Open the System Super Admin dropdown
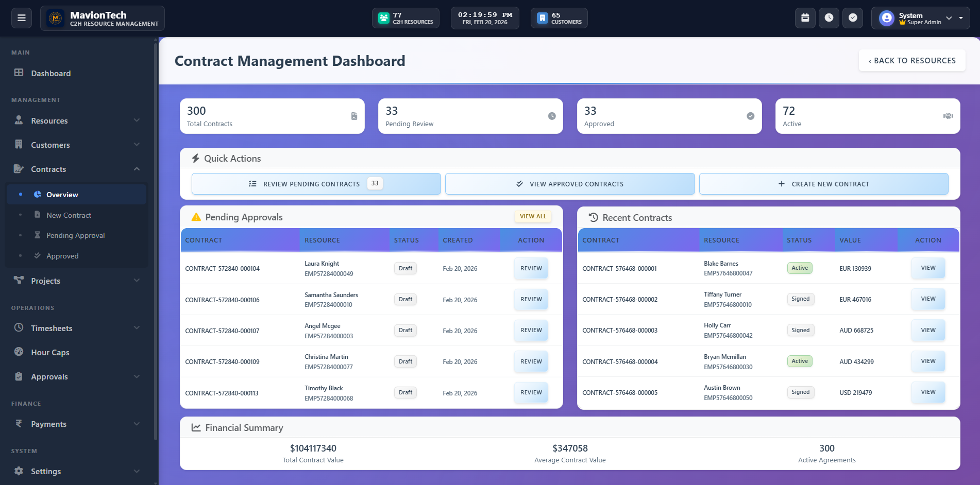Image resolution: width=980 pixels, height=485 pixels. (920, 19)
